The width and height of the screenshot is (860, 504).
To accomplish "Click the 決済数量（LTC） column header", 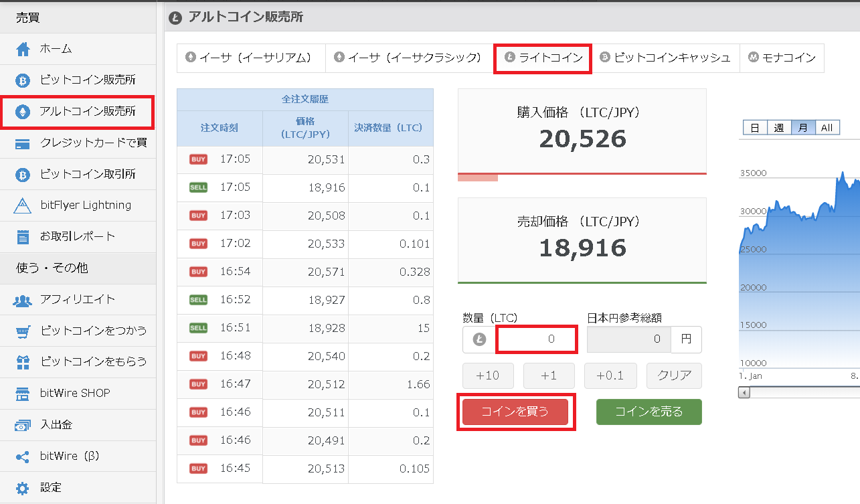I will pyautogui.click(x=391, y=127).
